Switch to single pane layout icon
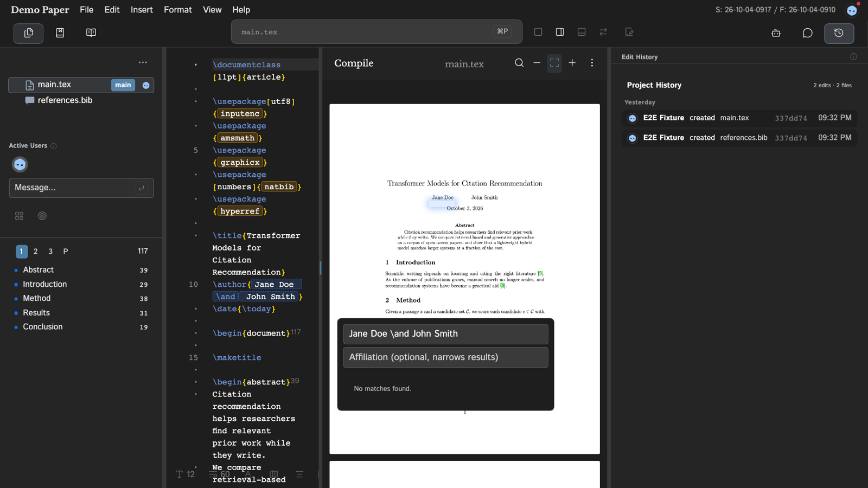Viewport: 868px width, 488px height. click(538, 32)
